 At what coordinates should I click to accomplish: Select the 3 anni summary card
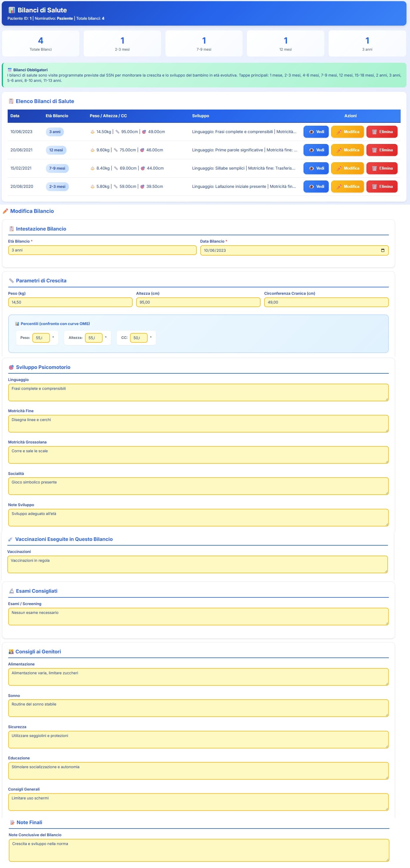pos(367,44)
